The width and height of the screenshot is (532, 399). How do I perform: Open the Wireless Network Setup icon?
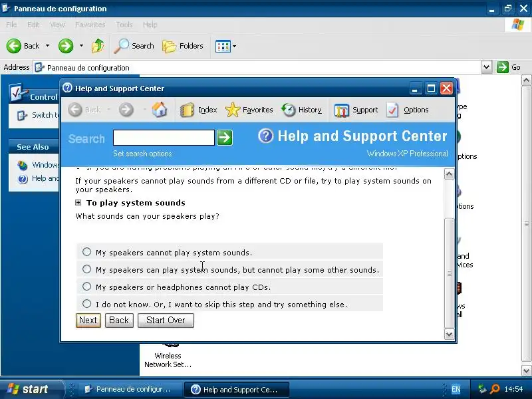click(x=168, y=354)
